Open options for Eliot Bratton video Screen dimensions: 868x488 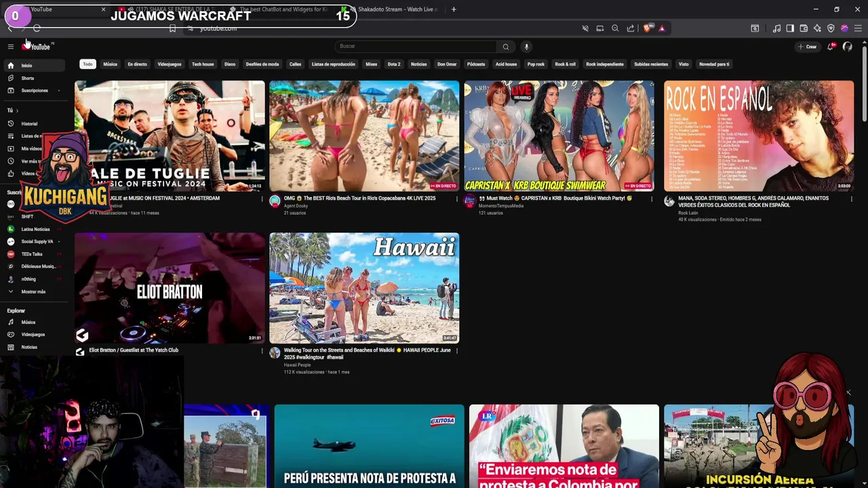coord(262,351)
